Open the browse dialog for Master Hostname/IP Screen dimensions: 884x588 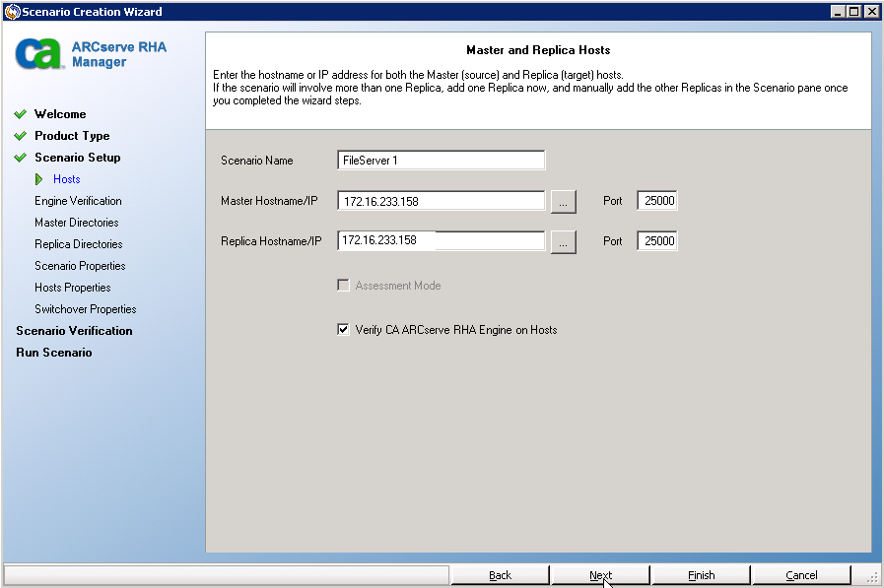tap(563, 200)
